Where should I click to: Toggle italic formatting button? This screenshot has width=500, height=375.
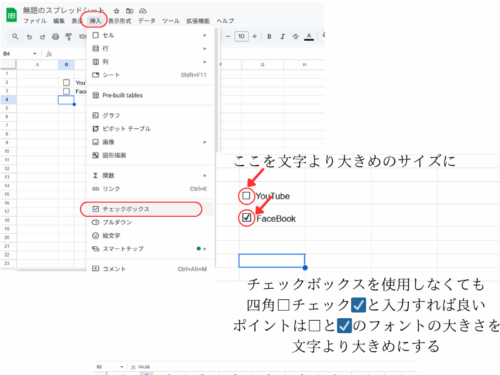coord(282,37)
